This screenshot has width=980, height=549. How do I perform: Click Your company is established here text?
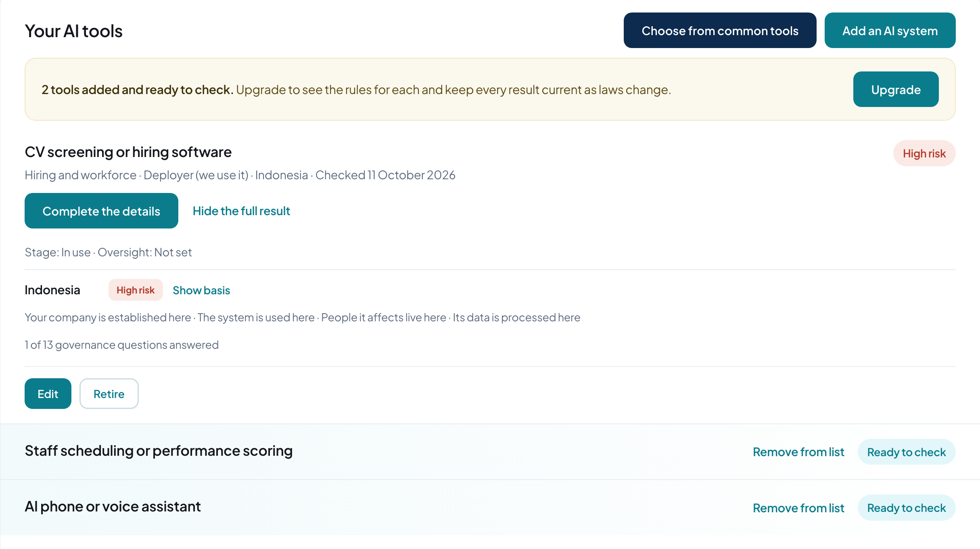[x=108, y=317]
